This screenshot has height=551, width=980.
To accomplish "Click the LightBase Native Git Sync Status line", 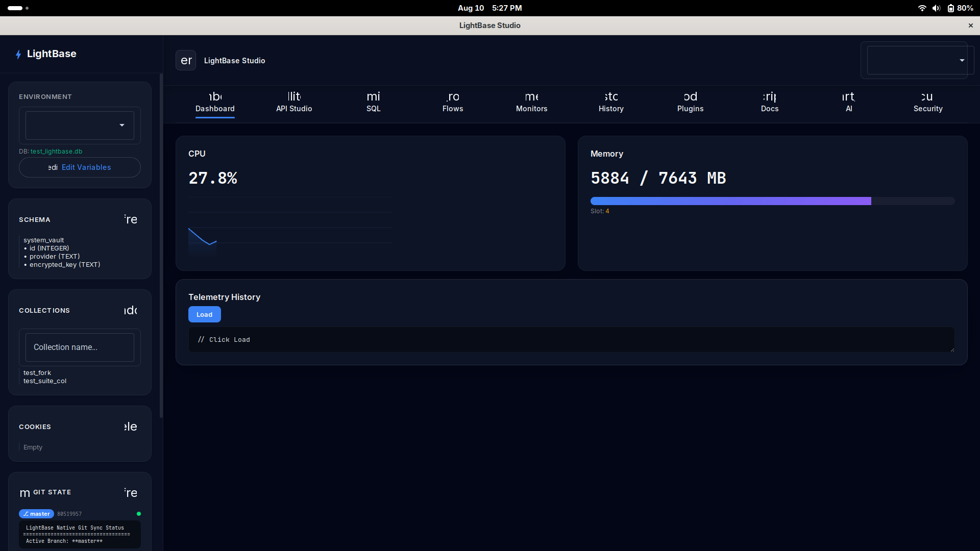I will 75,528.
